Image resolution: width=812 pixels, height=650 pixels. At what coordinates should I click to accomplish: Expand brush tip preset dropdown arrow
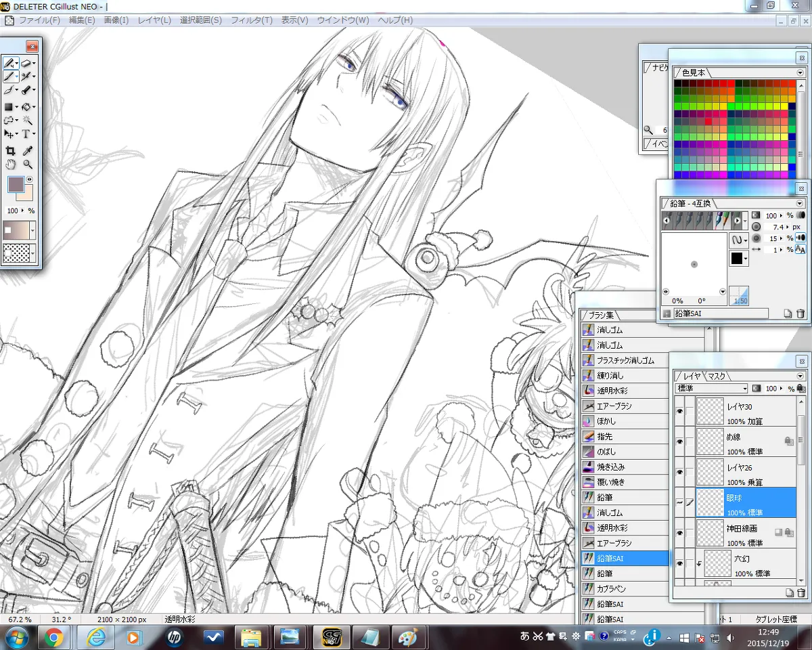coord(746,220)
